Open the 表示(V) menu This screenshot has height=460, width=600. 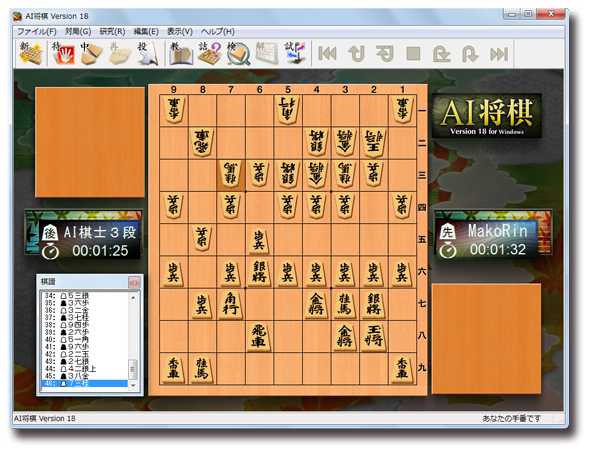pyautogui.click(x=179, y=31)
